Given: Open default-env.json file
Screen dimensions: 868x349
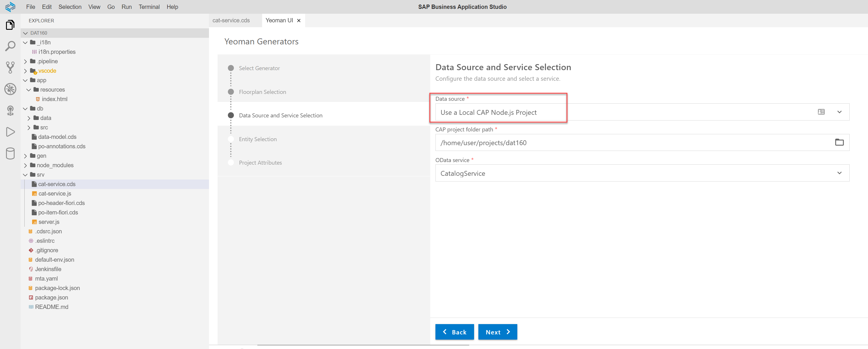Looking at the screenshot, I should click(55, 259).
